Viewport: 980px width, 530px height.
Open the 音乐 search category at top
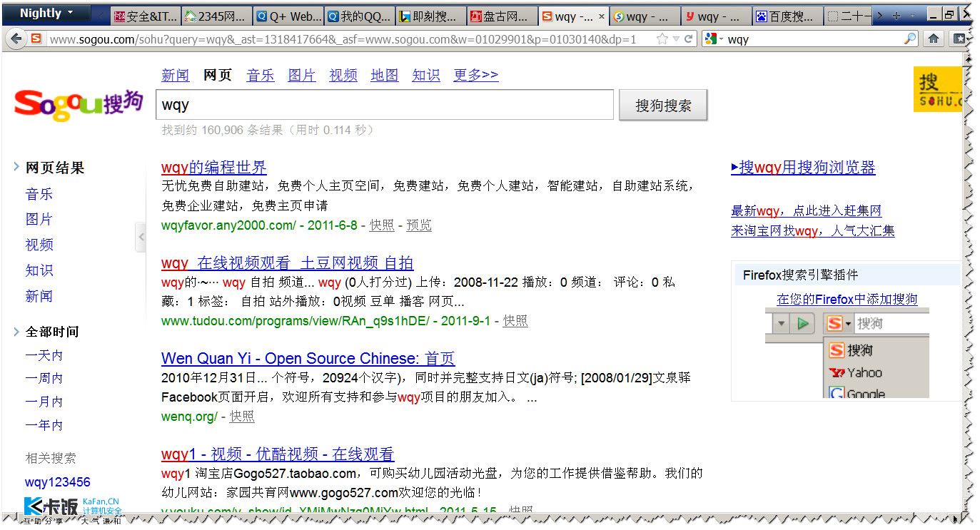point(260,75)
